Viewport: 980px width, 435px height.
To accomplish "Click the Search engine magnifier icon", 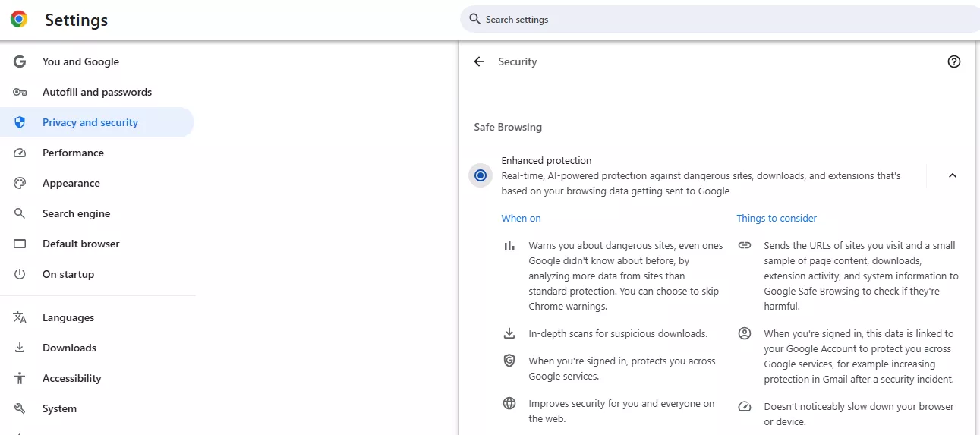I will (20, 213).
